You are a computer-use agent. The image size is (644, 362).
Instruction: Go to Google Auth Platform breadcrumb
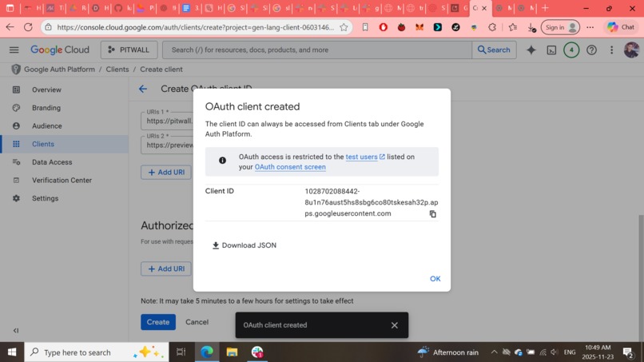pos(59,69)
